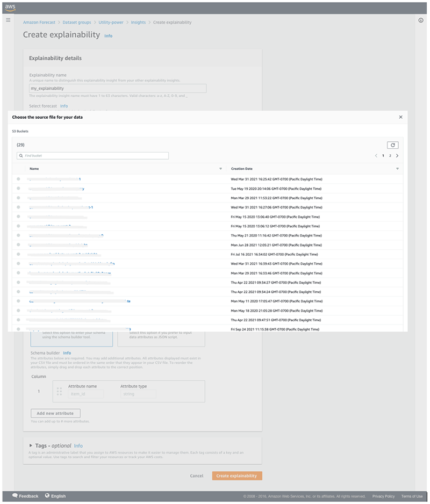Click the date Fri Sep 24 2021 11:15:38

point(275,329)
